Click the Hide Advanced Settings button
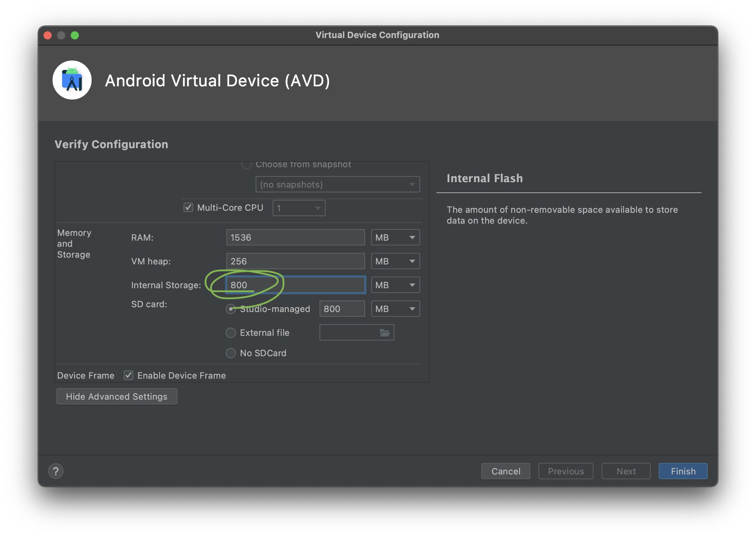Image resolution: width=756 pixels, height=537 pixels. (117, 396)
